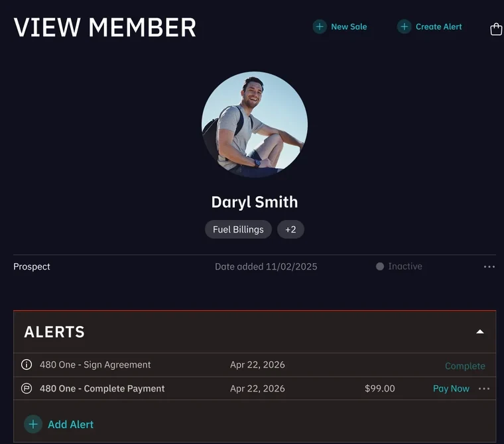Click the Daryl Smith member name
This screenshot has height=444, width=504.
click(x=255, y=202)
